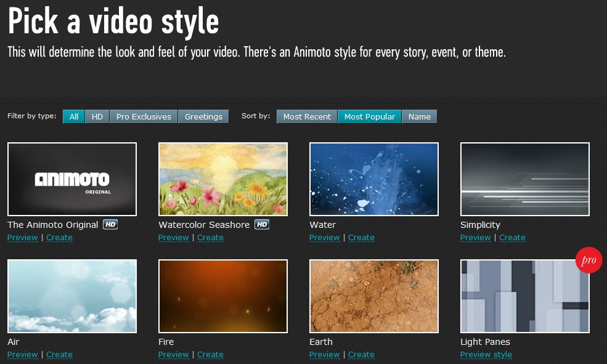607x364 pixels.
Task: Click Preview style under Light Panes
Action: (486, 355)
